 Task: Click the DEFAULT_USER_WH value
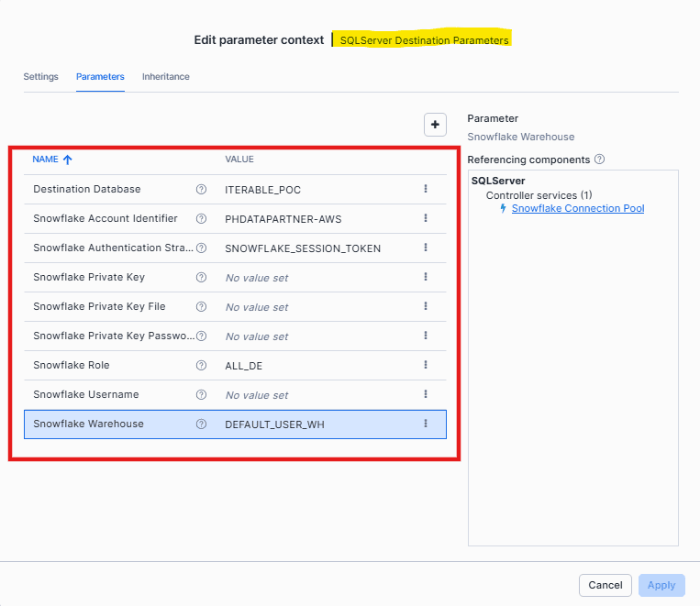(x=274, y=424)
